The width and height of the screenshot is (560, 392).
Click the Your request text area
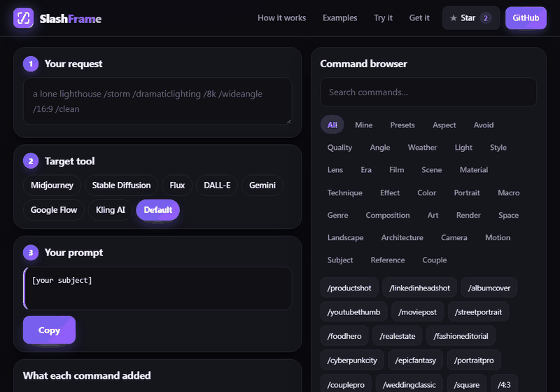[x=157, y=101]
